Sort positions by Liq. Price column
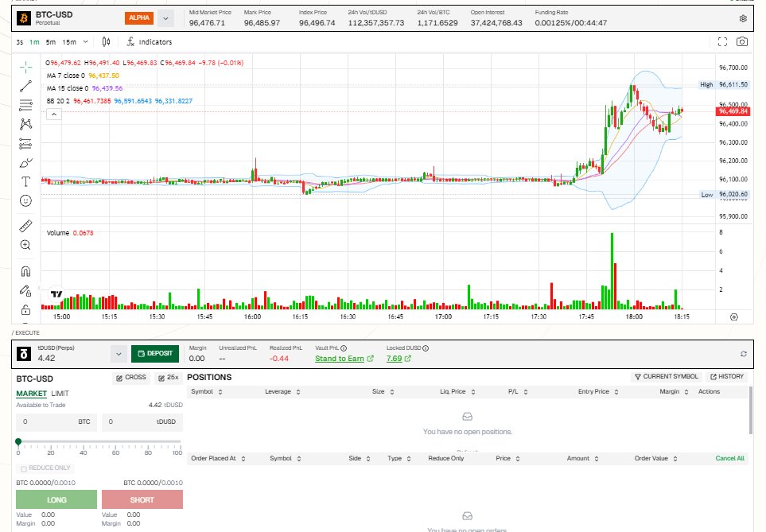 (457, 392)
